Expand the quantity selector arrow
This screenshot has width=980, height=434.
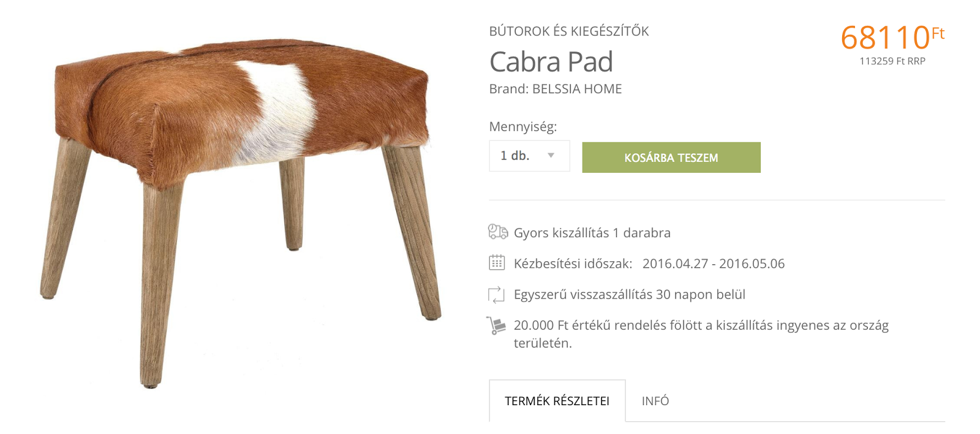(551, 156)
